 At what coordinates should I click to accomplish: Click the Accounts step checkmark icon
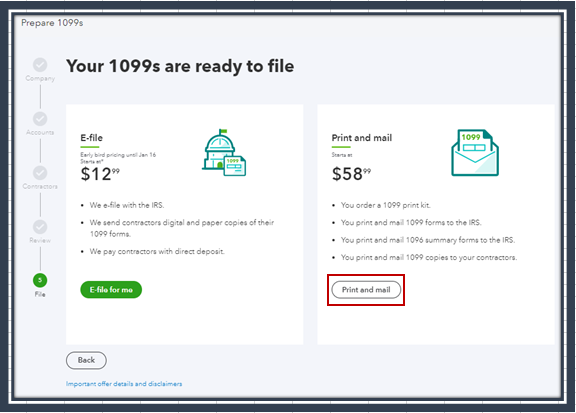(40, 119)
